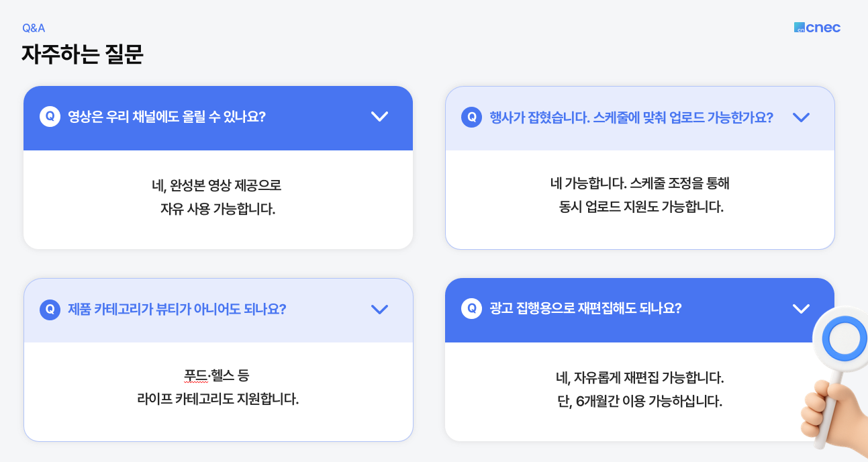Open question 제품 카테고리가 뷰티가 아니어도 되나요?
The height and width of the screenshot is (462, 868).
click(x=177, y=309)
